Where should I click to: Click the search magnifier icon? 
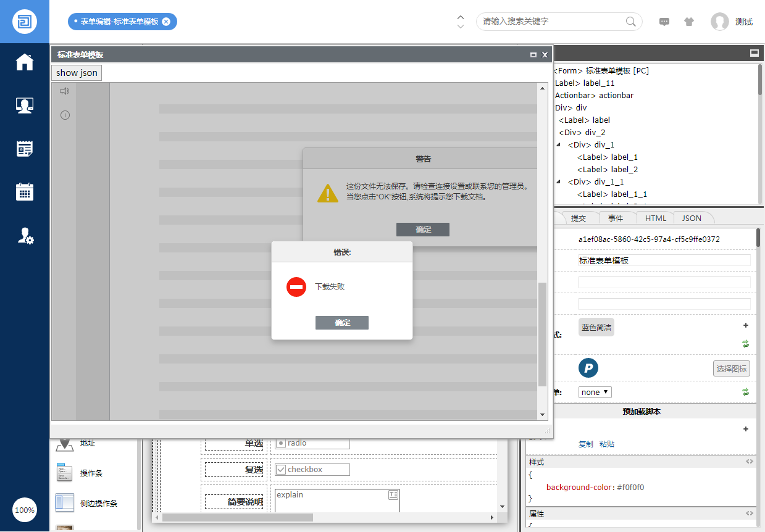pyautogui.click(x=630, y=22)
